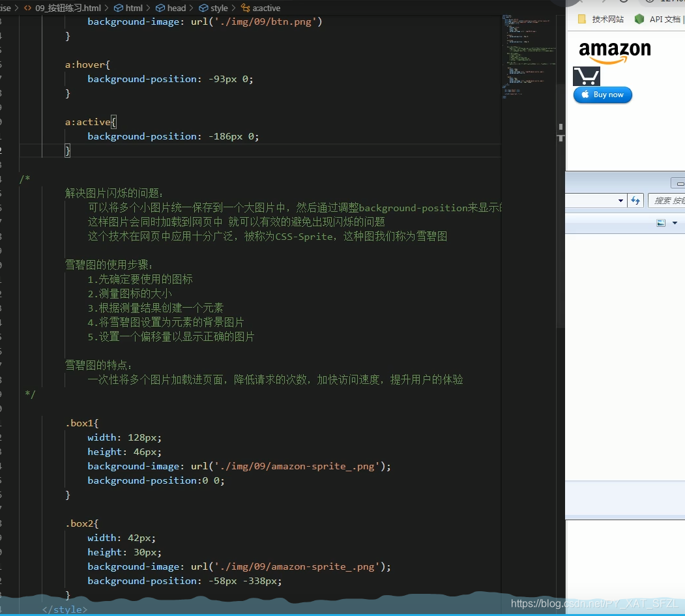The image size is (685, 616).
Task: Expand the Explorer address bar dropdown arrow
Action: tap(620, 201)
